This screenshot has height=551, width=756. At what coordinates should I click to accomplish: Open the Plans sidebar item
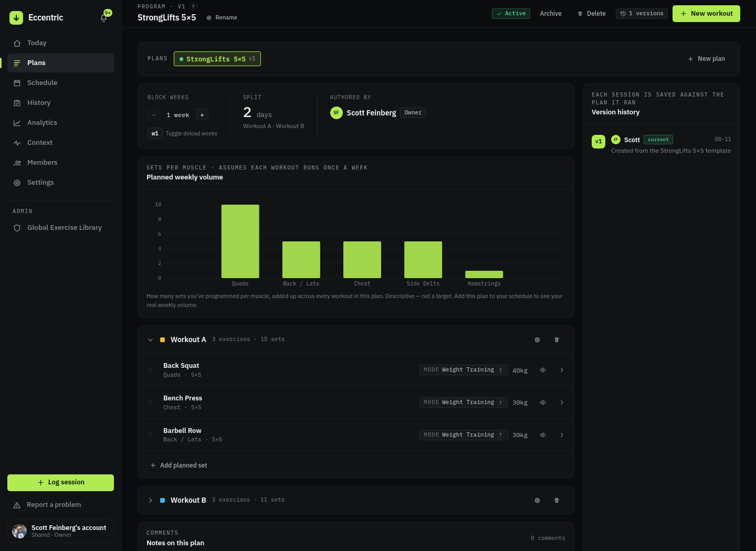coord(60,63)
